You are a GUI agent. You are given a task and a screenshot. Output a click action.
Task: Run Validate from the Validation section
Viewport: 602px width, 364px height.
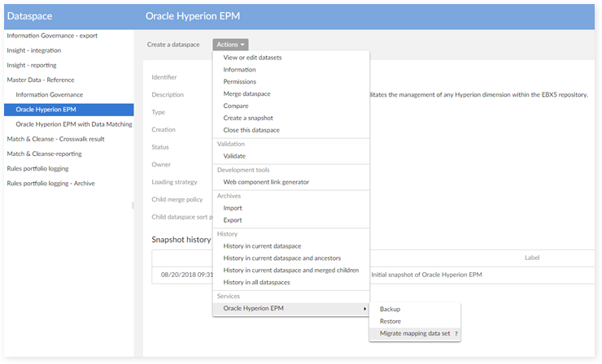[x=234, y=156]
